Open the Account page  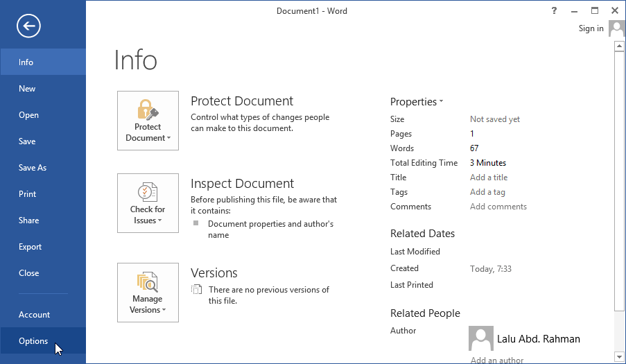click(43, 314)
